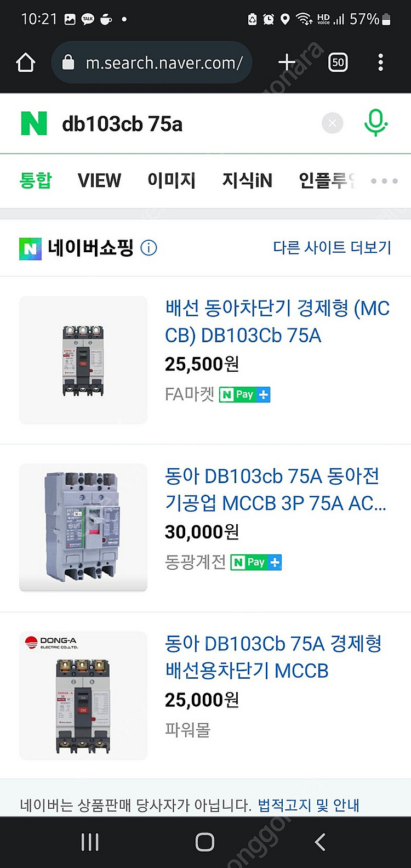Switch to the VIEW tab
This screenshot has height=868, width=411.
99,180
